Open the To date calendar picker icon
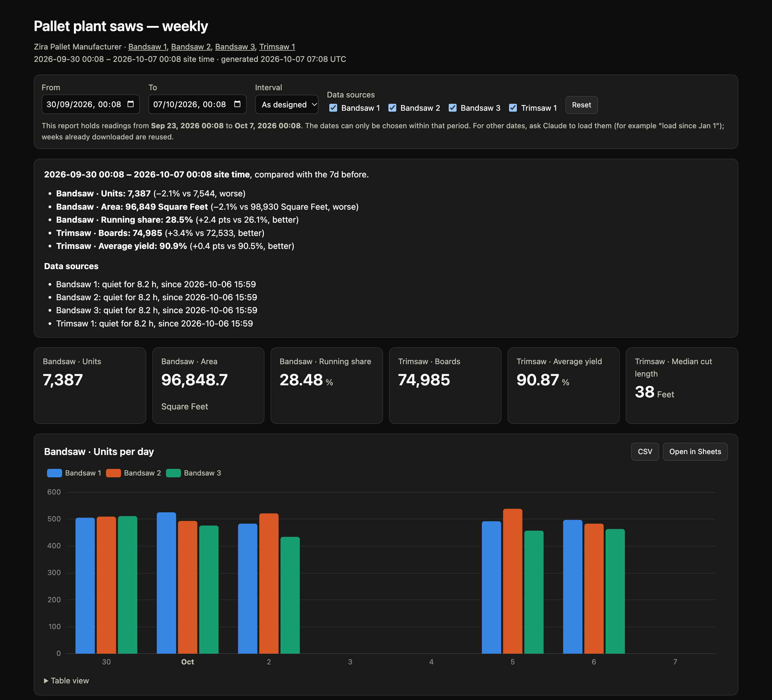The height and width of the screenshot is (700, 772). (x=237, y=104)
